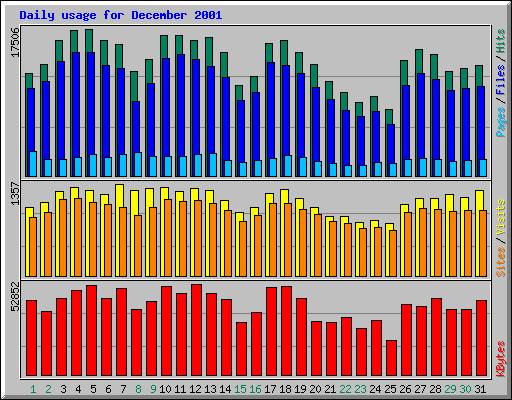Image resolution: width=512 pixels, height=400 pixels.
Task: Click the 52852 KBytes axis value
Action: click(15, 297)
